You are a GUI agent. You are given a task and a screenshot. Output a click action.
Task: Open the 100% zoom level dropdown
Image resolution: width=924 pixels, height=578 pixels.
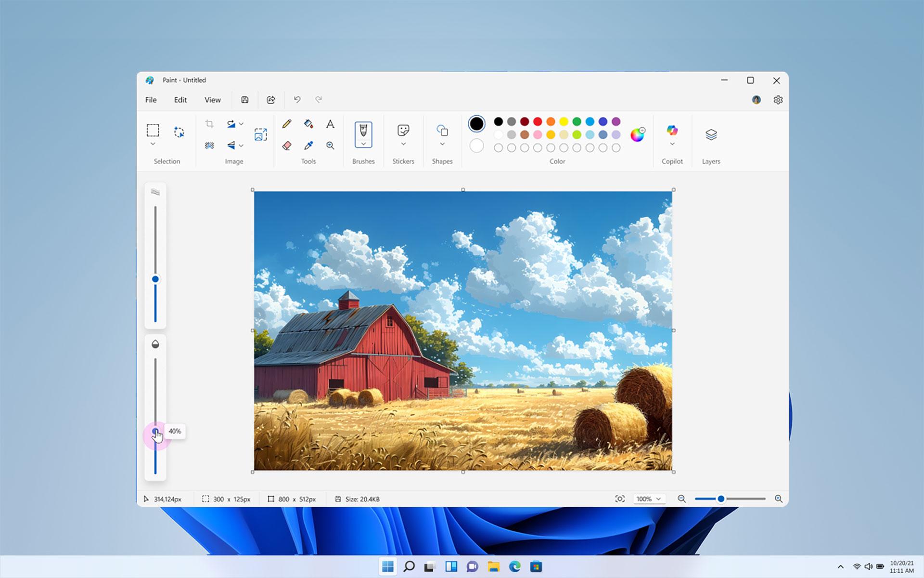click(648, 499)
